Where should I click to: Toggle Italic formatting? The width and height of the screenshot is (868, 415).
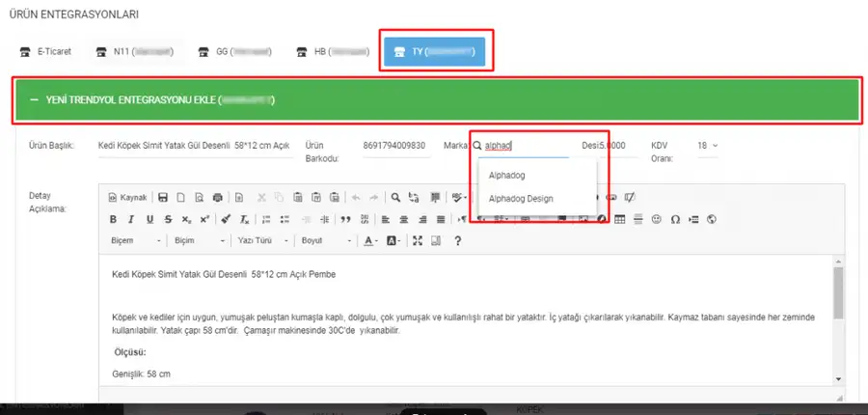pos(131,219)
